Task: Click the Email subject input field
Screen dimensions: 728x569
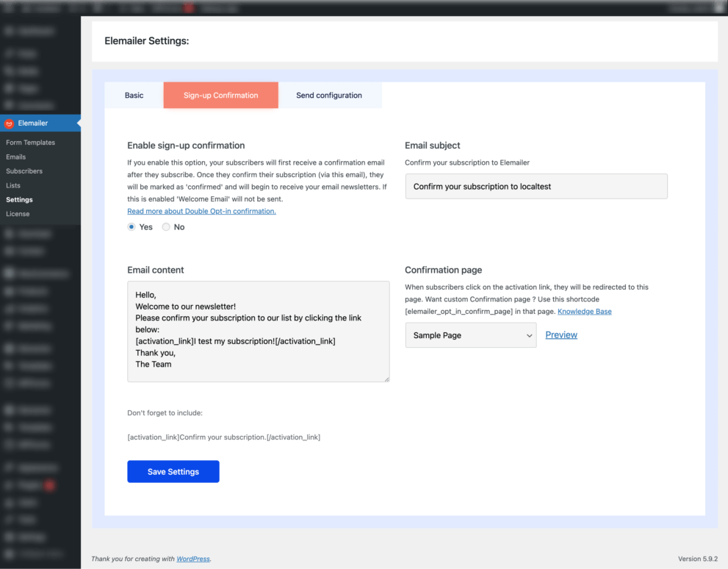Action: (536, 186)
